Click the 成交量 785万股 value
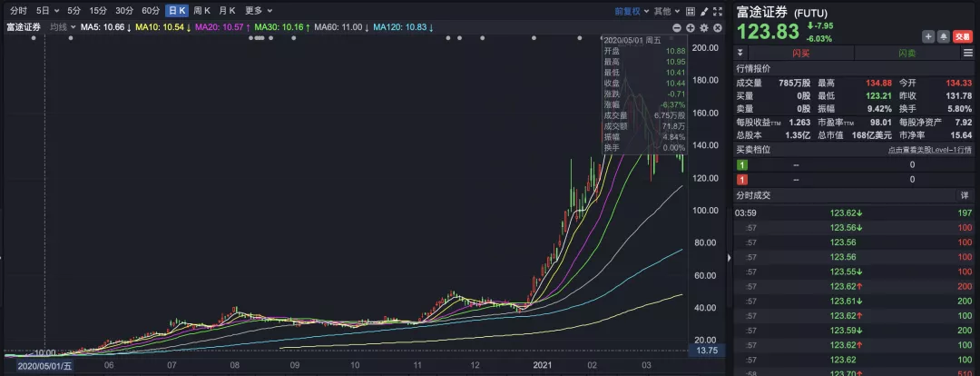The height and width of the screenshot is (376, 980). (794, 83)
